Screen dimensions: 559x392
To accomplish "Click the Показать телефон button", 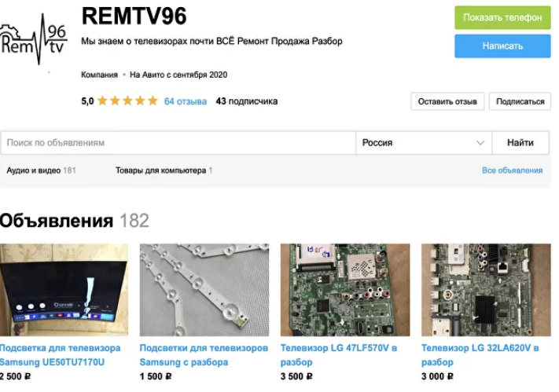I will tap(502, 17).
